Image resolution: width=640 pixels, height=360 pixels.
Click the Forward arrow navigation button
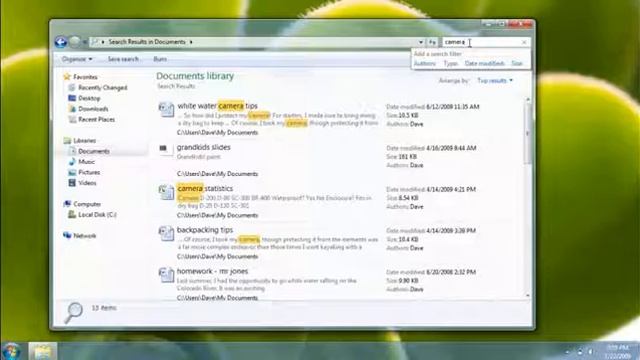(75, 42)
